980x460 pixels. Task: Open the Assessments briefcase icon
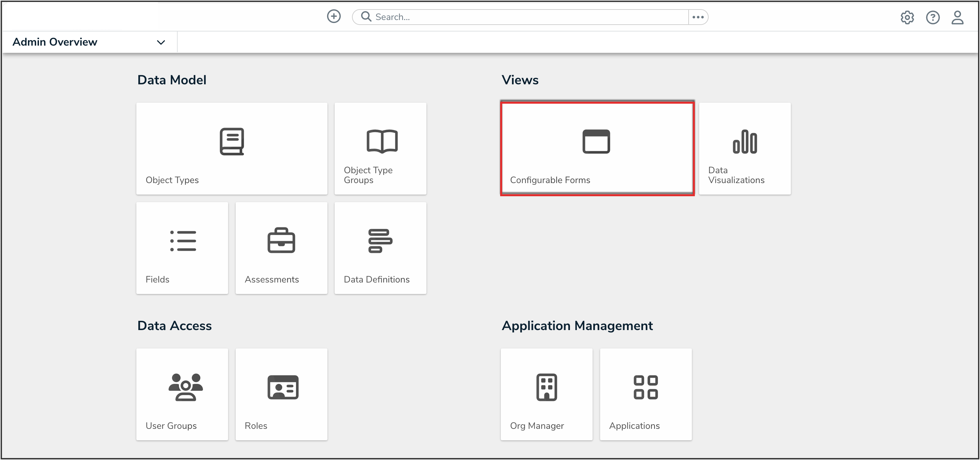(x=281, y=240)
